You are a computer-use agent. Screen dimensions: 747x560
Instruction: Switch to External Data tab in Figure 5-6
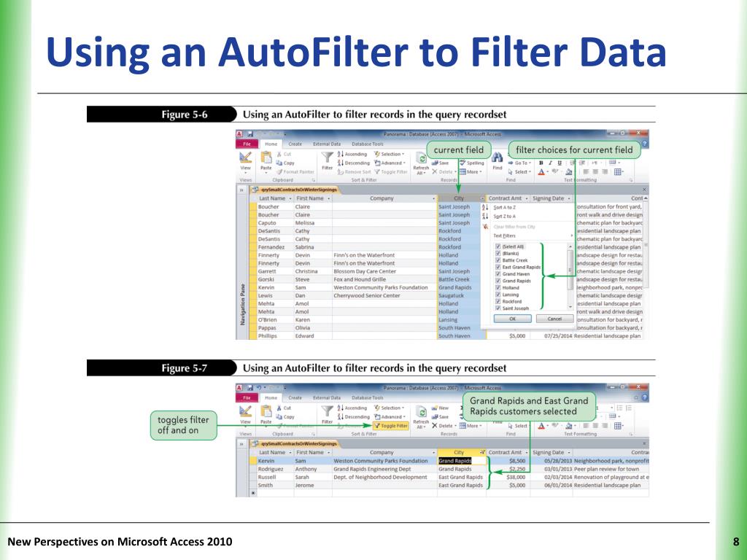point(327,144)
